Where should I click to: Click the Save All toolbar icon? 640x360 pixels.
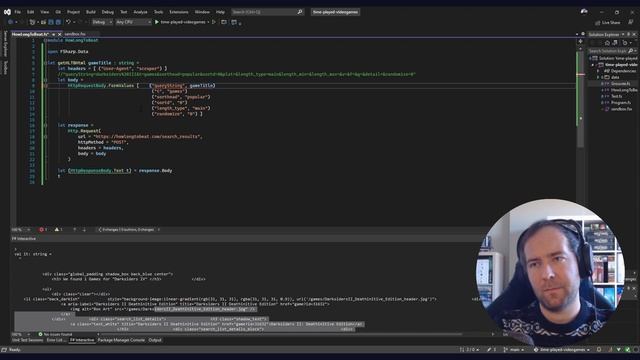pos(58,22)
